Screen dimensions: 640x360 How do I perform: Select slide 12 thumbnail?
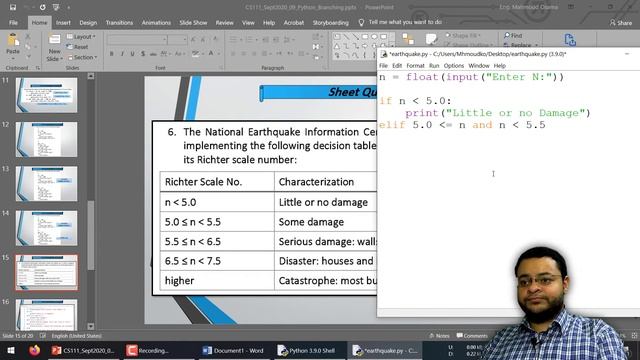(x=47, y=139)
